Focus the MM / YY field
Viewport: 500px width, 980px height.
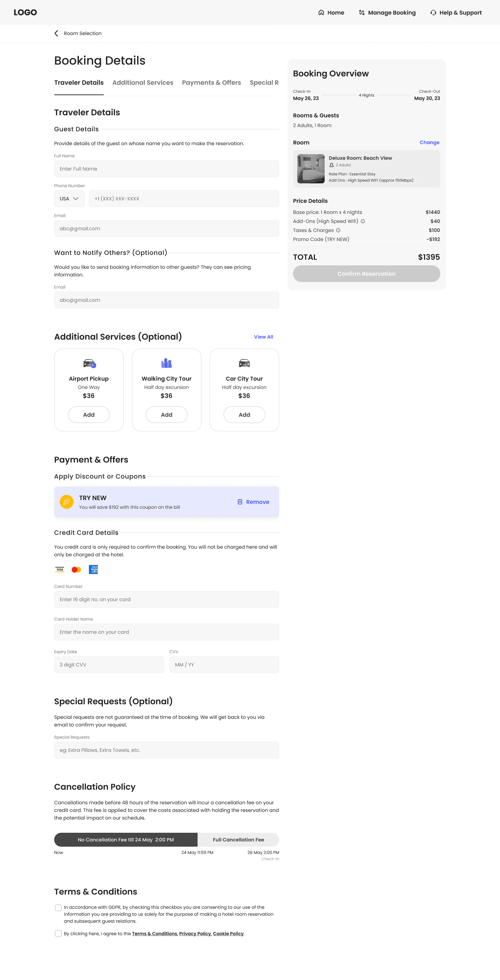click(224, 665)
